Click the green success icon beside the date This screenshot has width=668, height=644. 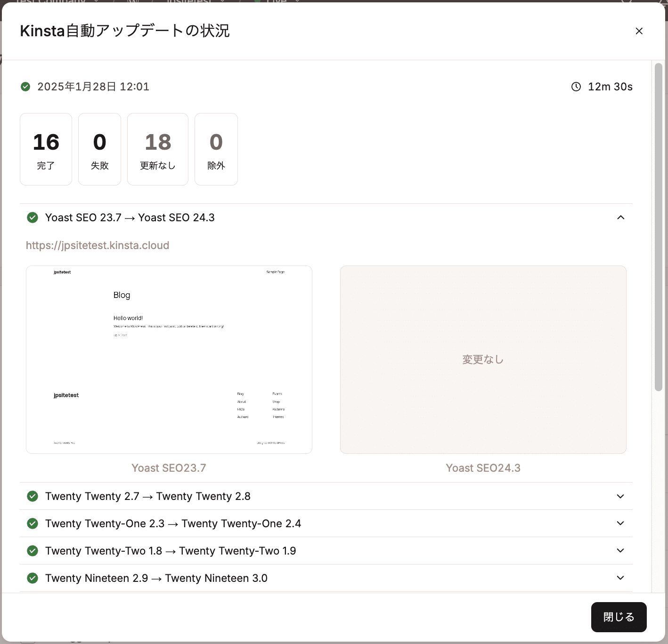[x=25, y=87]
